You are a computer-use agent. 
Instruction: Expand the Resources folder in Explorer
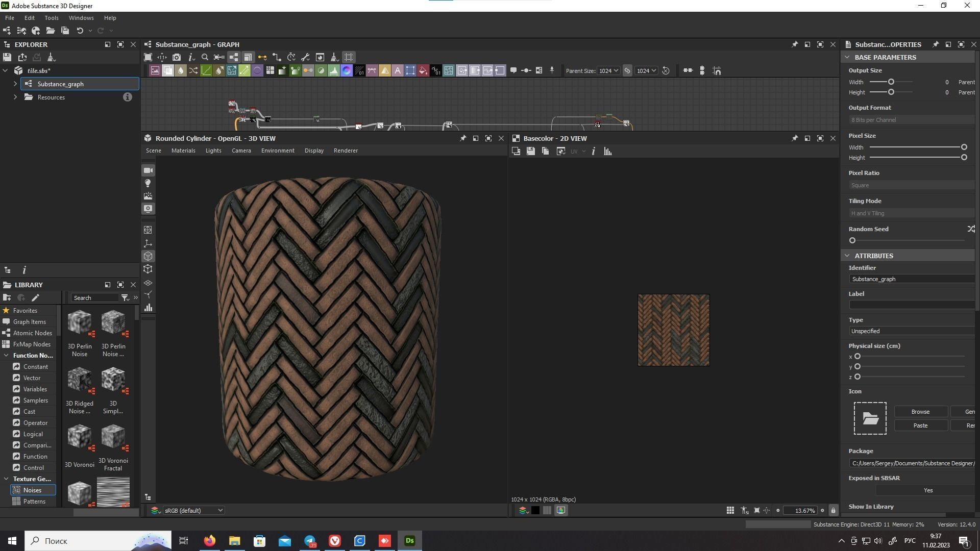pos(15,97)
